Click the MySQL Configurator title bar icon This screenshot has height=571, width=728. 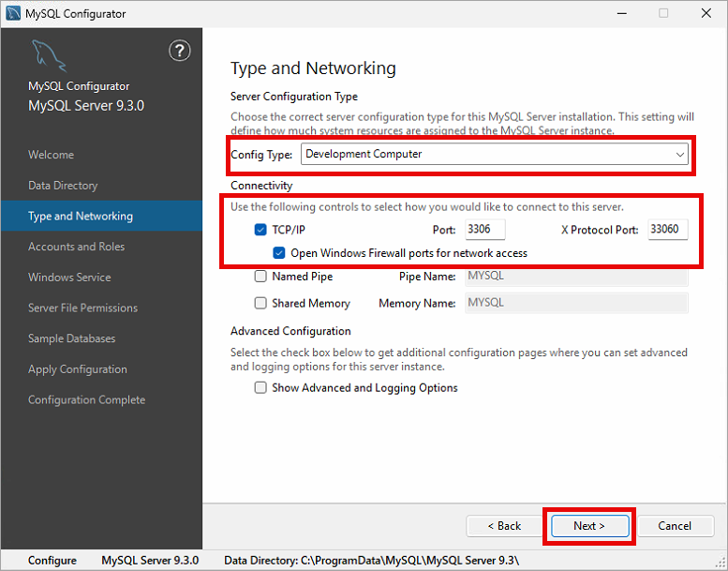click(13, 13)
